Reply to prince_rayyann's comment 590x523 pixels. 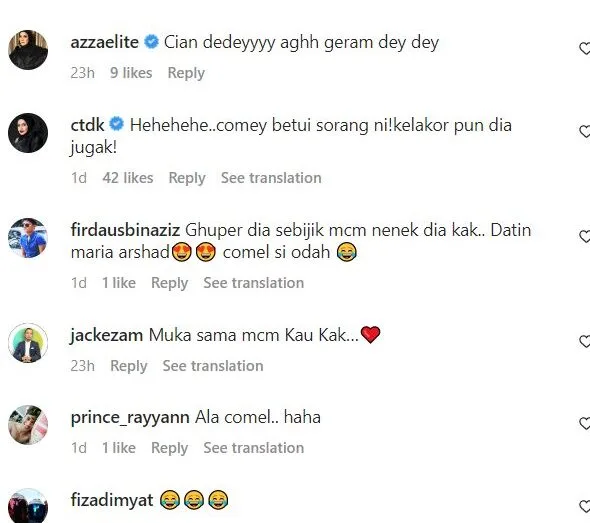(x=169, y=448)
